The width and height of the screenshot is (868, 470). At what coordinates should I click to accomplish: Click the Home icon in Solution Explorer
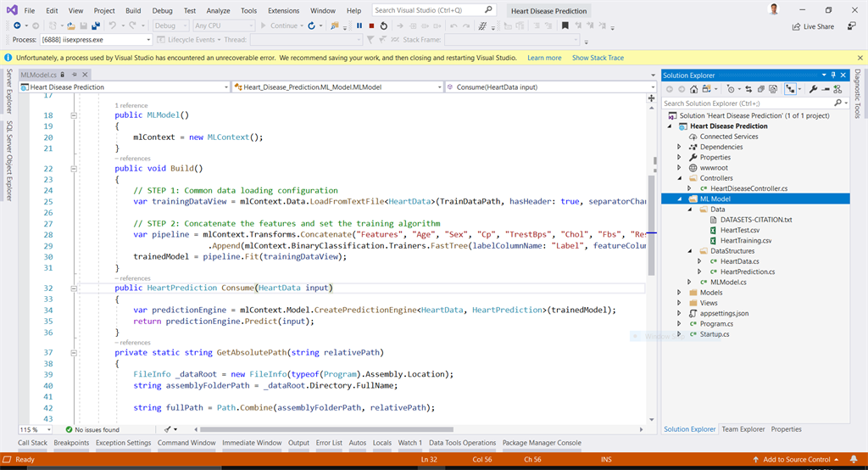(693, 89)
